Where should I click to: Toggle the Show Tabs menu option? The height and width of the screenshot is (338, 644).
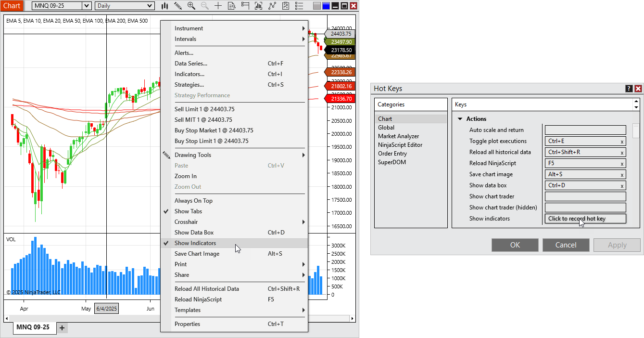[x=188, y=211]
